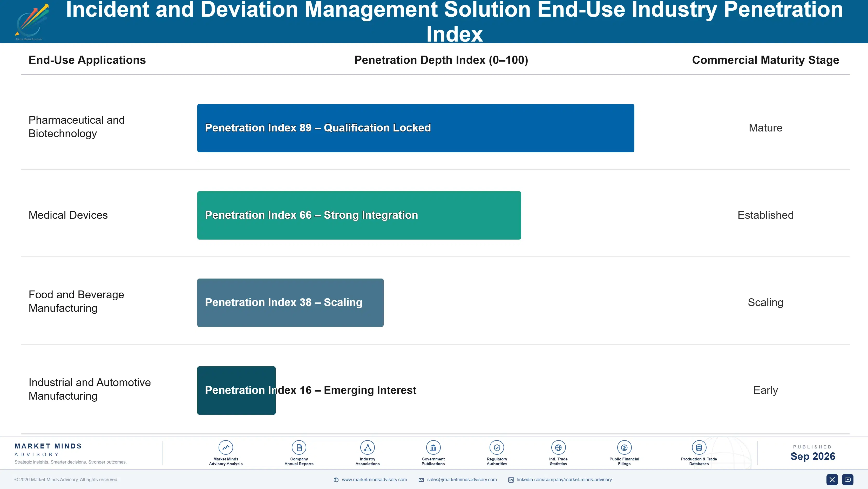Open www.marketmindsadvisory.com link
This screenshot has height=489, width=868.
(374, 480)
